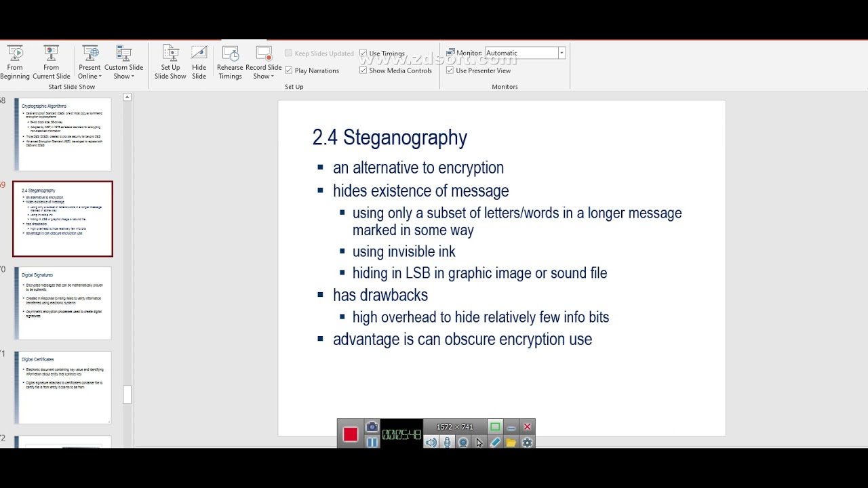This screenshot has height=488, width=868.
Task: Click the 'high overhead to hide' bullet
Action: tap(481, 317)
